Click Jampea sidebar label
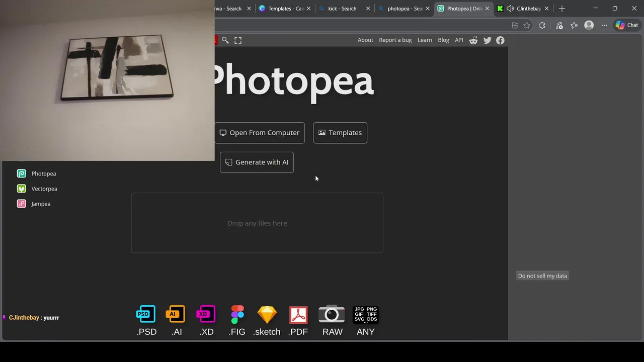Viewport: 644px width, 362px height. (41, 204)
